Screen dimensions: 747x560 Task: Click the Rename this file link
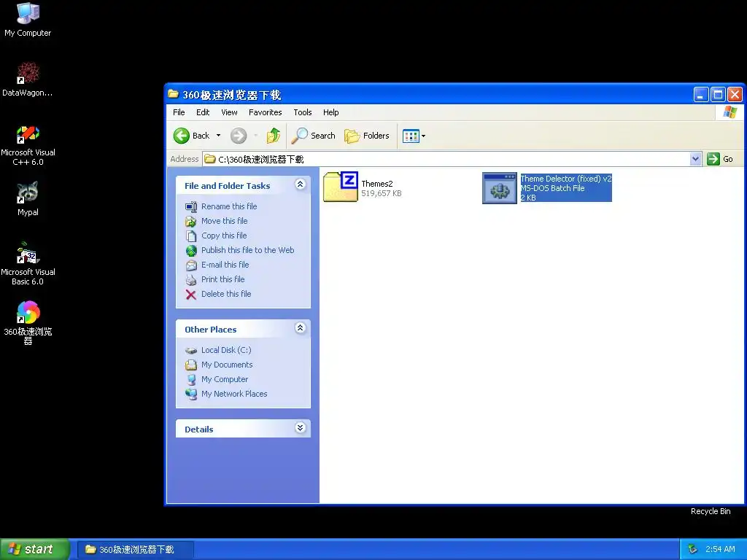click(x=229, y=206)
